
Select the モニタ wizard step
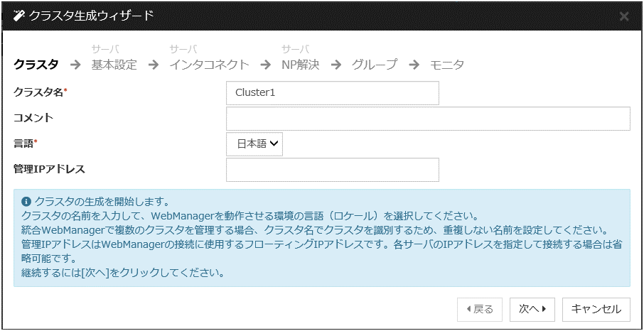point(446,65)
